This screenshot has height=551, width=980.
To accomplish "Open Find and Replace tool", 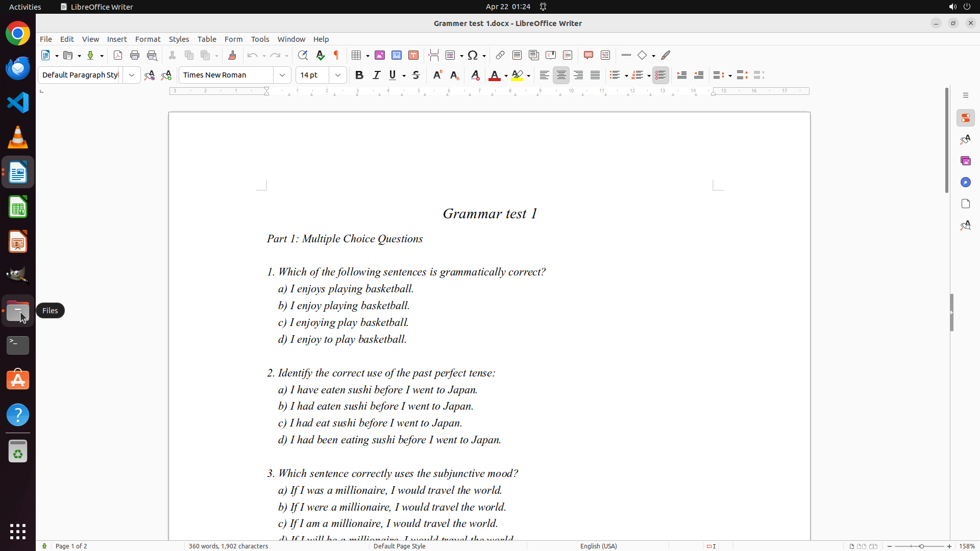I will point(303,55).
